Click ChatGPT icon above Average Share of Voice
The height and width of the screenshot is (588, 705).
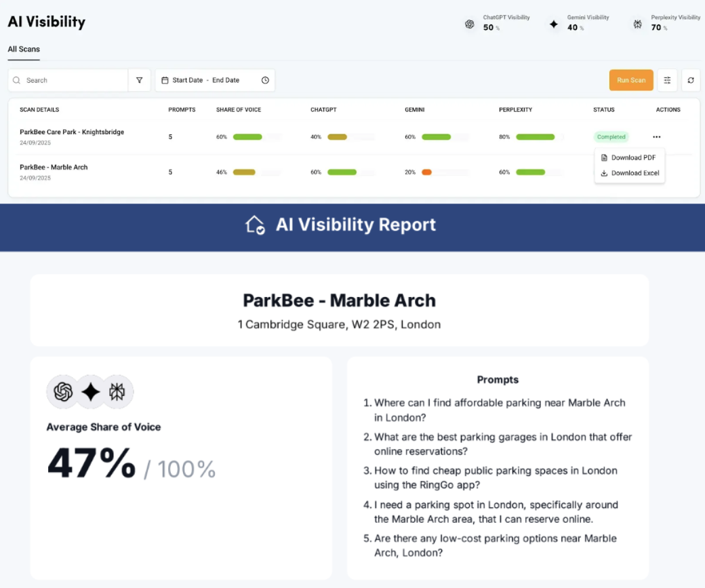(63, 392)
